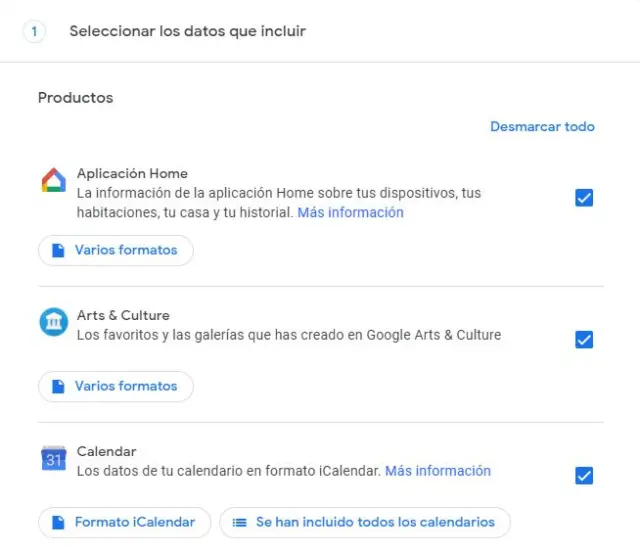Screen dimensions: 640x551
Task: Expand the Seleccionar los datos que incluir section
Action: click(x=187, y=31)
